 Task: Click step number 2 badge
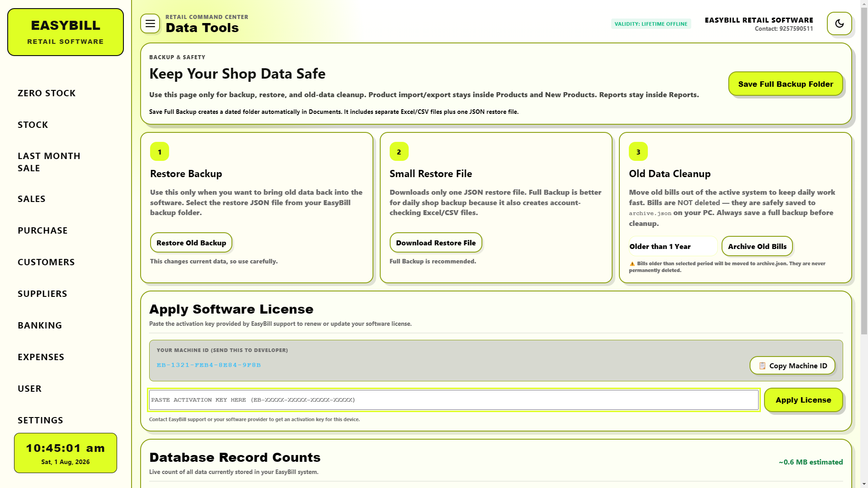tap(399, 152)
